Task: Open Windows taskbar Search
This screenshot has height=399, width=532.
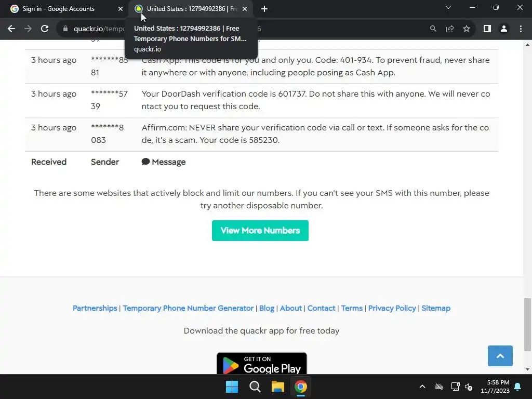Action: click(x=255, y=387)
